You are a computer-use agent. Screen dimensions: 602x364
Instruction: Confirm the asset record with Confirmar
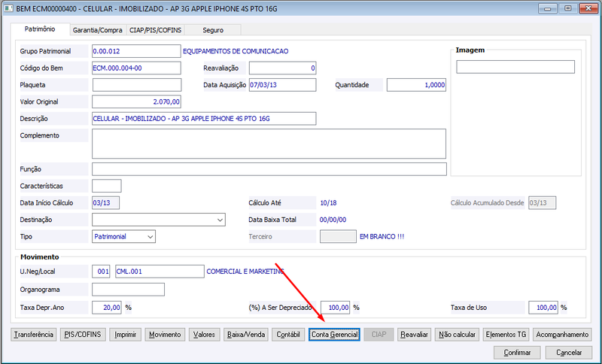tap(517, 353)
